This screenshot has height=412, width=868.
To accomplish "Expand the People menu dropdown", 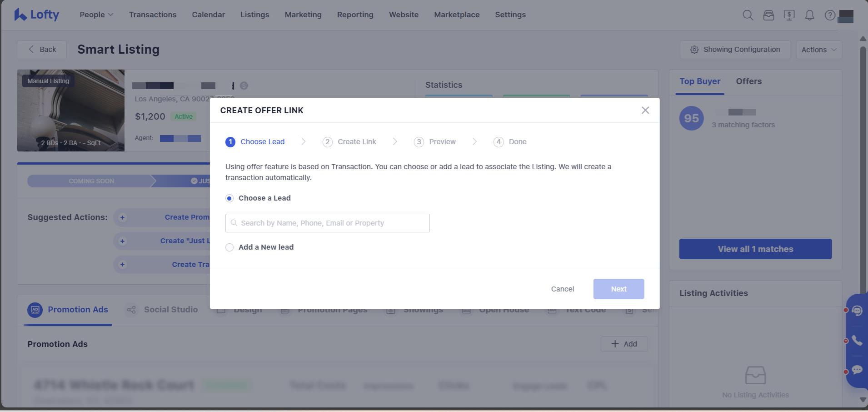I will [x=96, y=15].
